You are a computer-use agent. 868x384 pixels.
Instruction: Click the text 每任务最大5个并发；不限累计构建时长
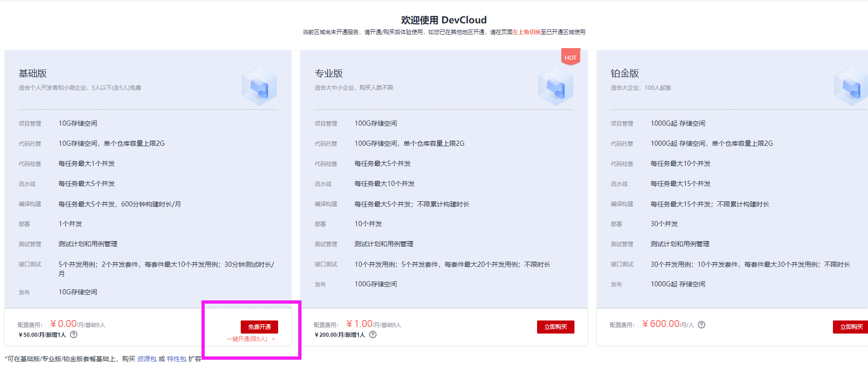point(412,204)
